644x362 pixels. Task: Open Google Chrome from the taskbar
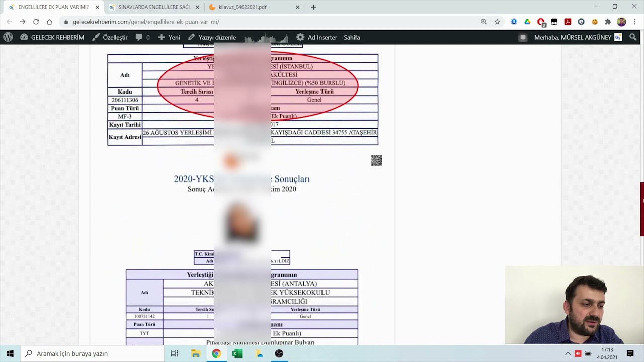(216, 353)
